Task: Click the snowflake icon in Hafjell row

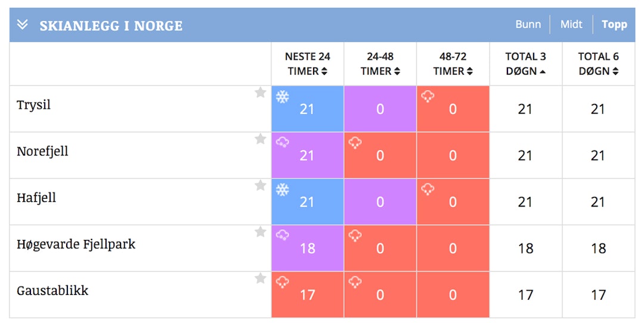Action: click(283, 190)
